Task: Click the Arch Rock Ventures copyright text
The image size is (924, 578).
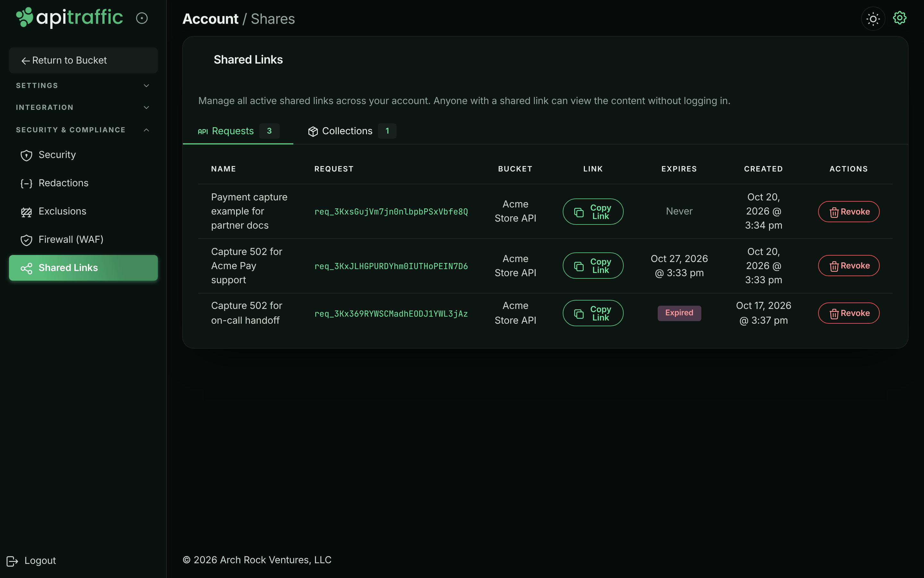Action: pyautogui.click(x=257, y=560)
